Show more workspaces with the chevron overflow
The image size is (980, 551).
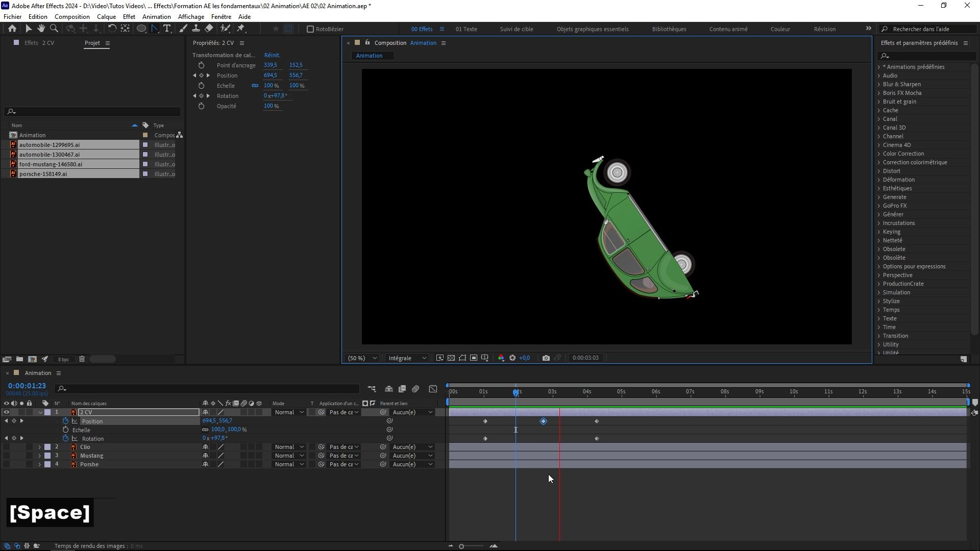(868, 29)
